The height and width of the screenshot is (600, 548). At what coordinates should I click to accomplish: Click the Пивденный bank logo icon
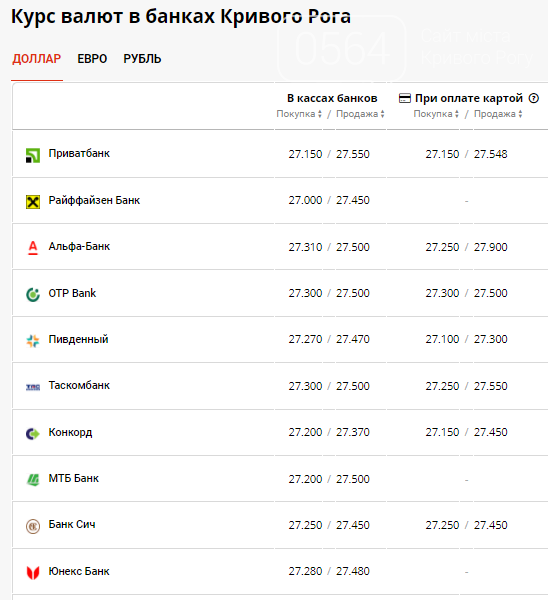pos(33,341)
